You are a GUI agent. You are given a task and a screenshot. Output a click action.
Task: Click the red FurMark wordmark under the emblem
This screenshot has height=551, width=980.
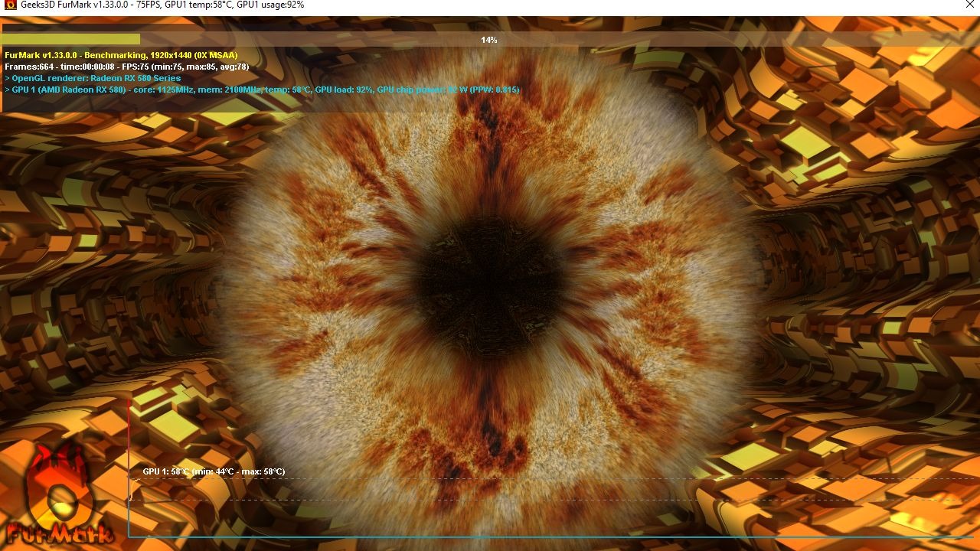[60, 533]
